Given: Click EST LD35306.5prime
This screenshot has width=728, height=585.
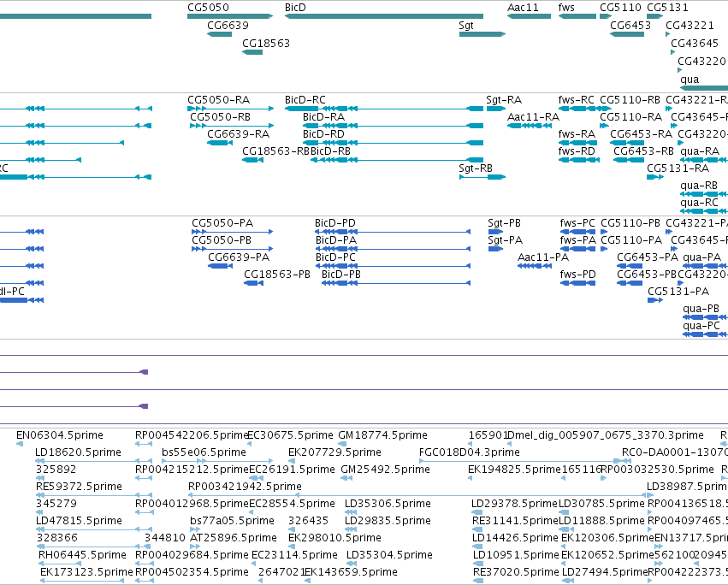Looking at the screenshot, I should click(x=351, y=512).
